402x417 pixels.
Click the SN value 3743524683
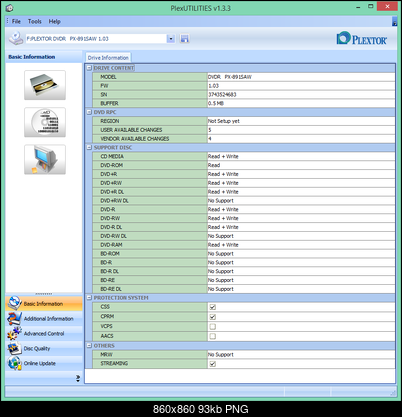click(222, 95)
